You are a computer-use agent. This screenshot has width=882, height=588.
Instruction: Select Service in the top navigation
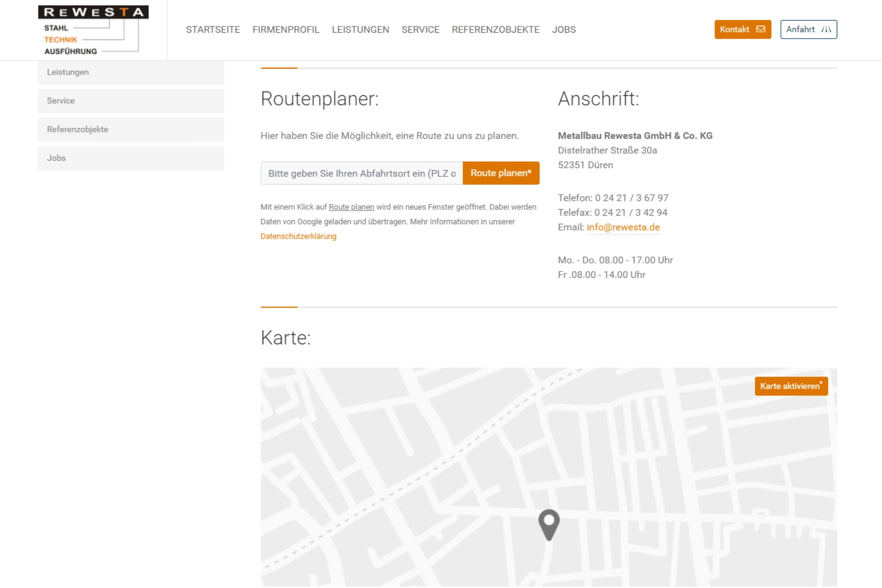420,30
